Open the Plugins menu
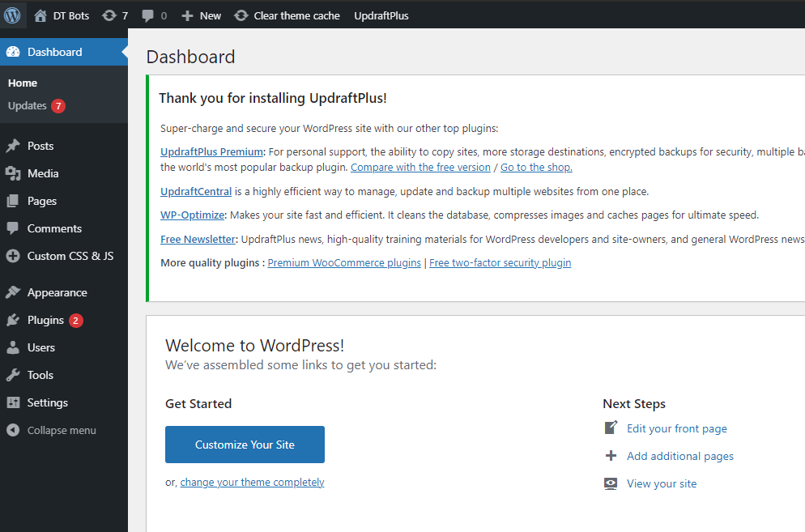The width and height of the screenshot is (805, 532). pos(64,320)
